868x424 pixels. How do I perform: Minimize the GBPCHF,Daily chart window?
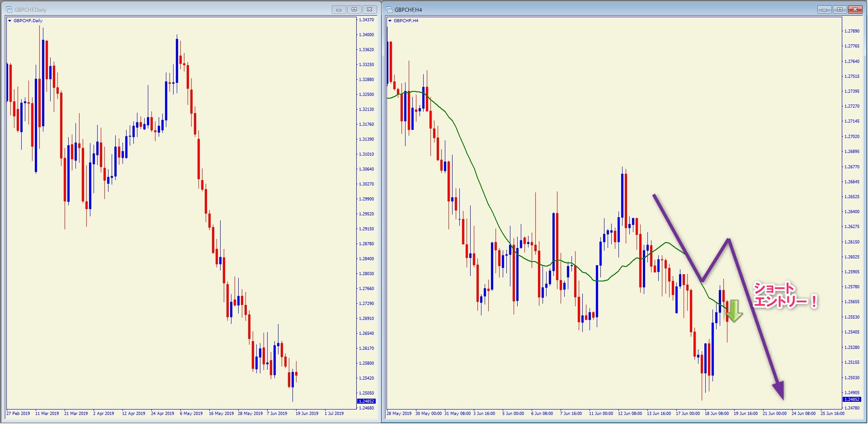[x=339, y=10]
